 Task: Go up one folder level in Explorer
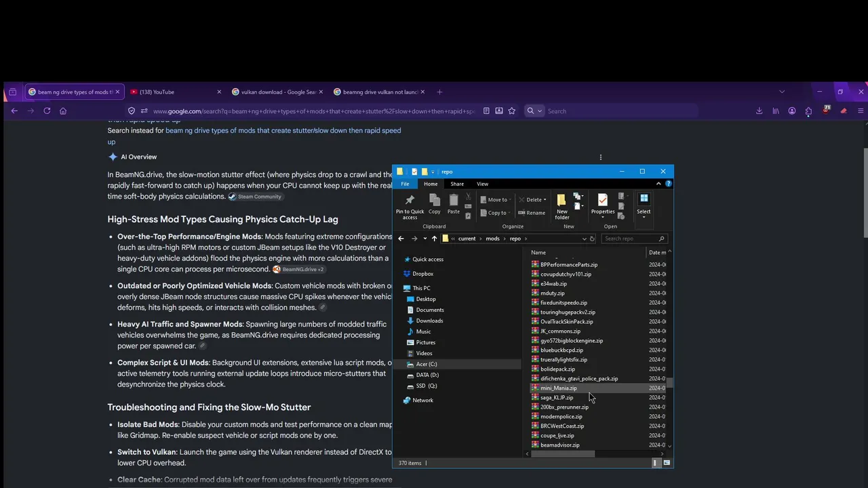(x=435, y=239)
